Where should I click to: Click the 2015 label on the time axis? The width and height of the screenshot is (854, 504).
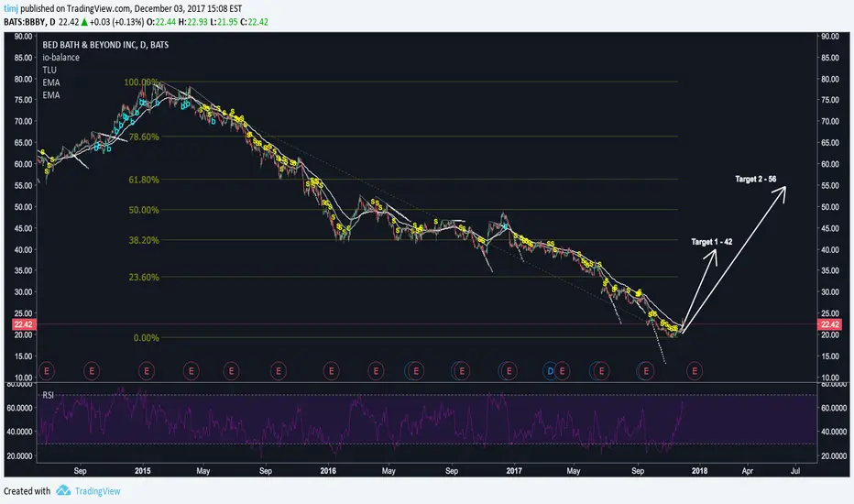(143, 471)
